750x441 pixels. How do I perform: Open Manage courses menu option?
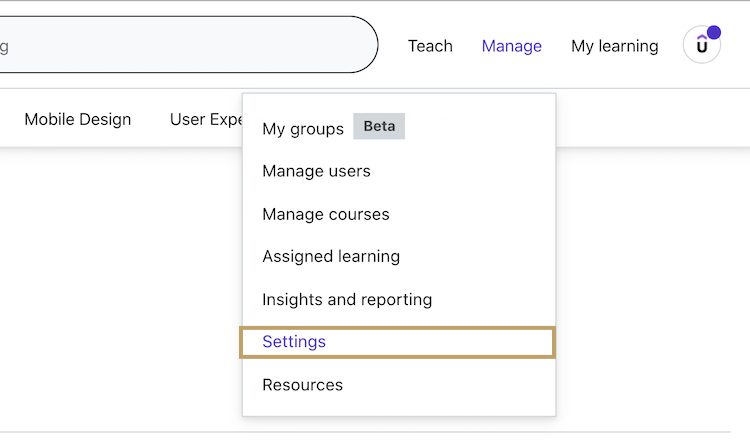pyautogui.click(x=326, y=214)
